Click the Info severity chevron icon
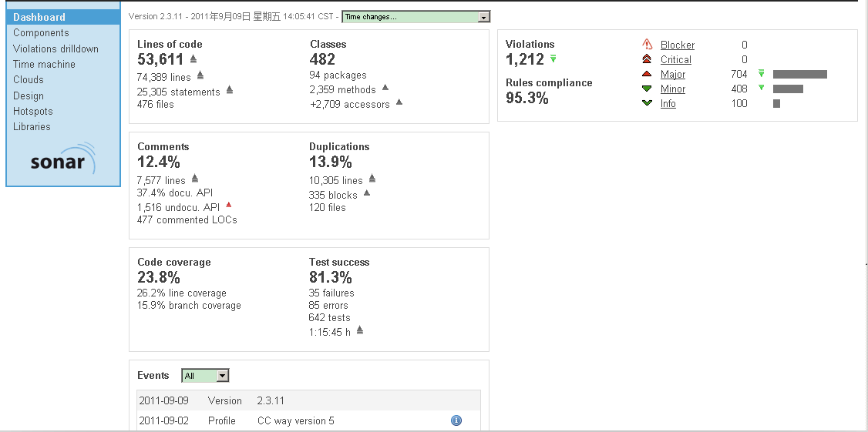 [x=647, y=103]
